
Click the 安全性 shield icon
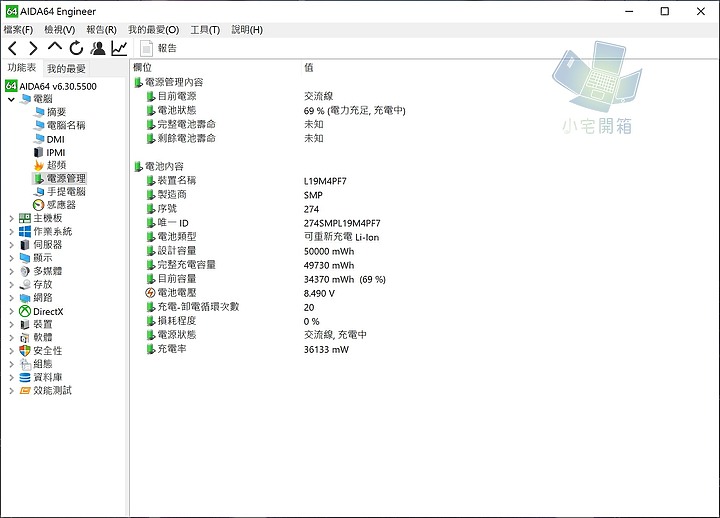(25, 351)
